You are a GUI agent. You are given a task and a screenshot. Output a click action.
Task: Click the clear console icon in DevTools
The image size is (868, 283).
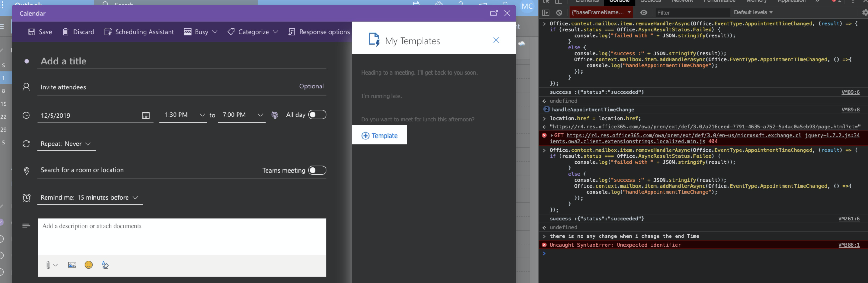(559, 12)
